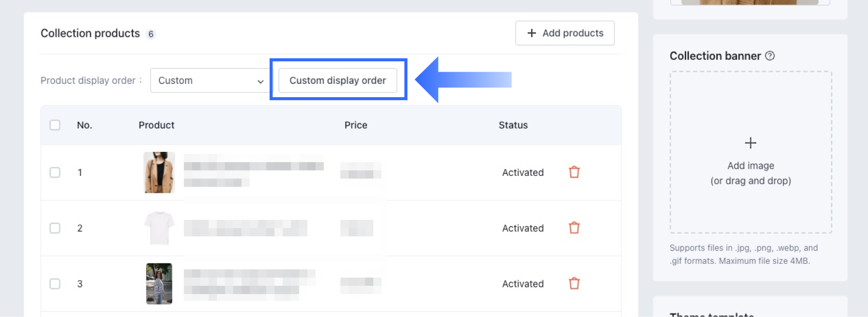Viewport: 868px width, 317px height.
Task: Click the Add products button
Action: [x=565, y=33]
